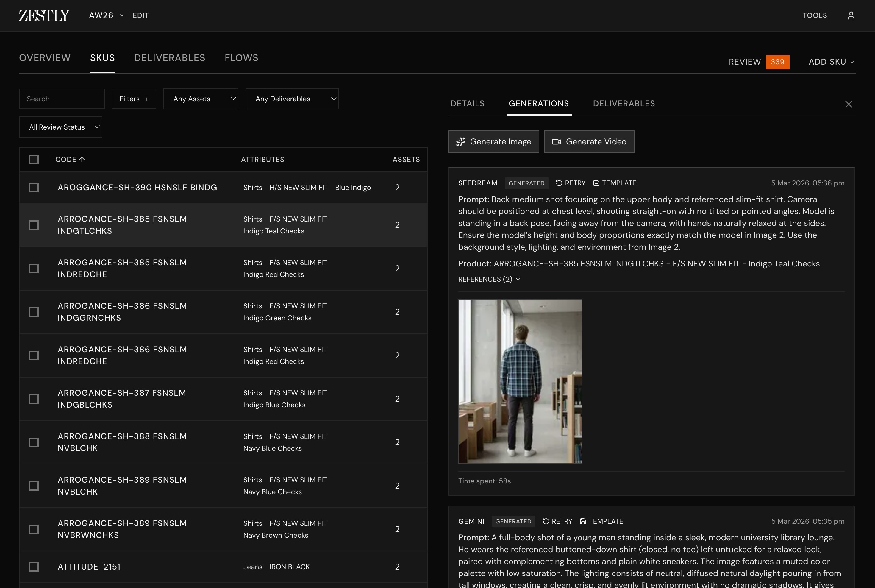Click the ZESTLY logo
Image resolution: width=875 pixels, height=588 pixels.
pyautogui.click(x=43, y=15)
